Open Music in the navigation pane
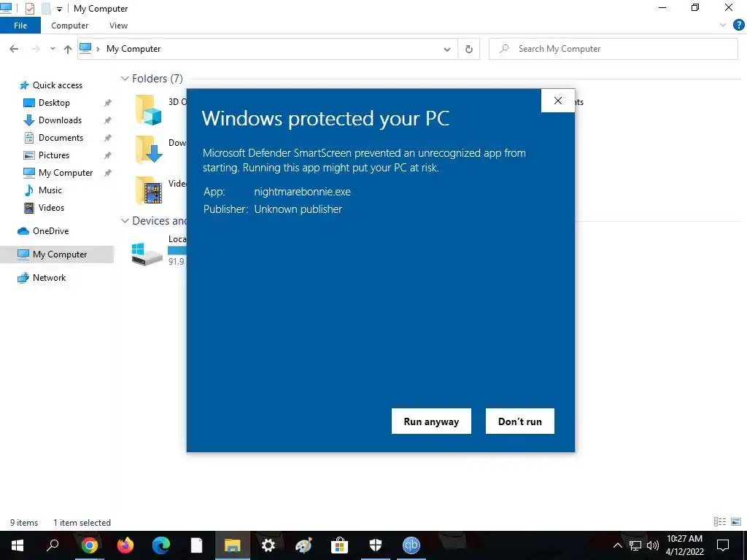The width and height of the screenshot is (747, 560). [50, 190]
